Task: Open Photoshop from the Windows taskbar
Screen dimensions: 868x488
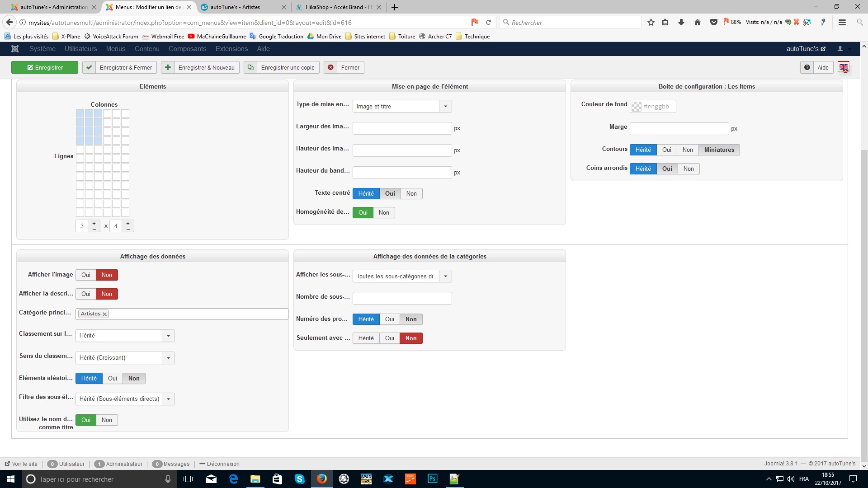Action: (432, 479)
